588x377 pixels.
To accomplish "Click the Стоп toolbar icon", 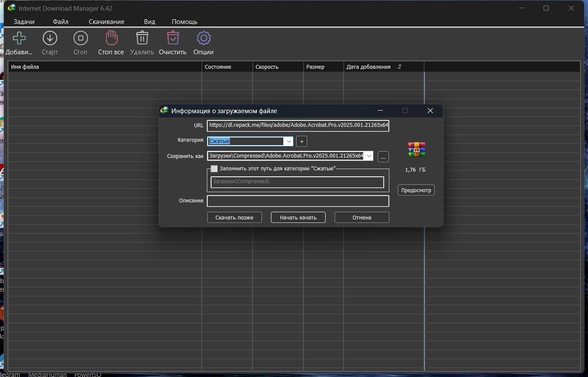I will [x=80, y=38].
